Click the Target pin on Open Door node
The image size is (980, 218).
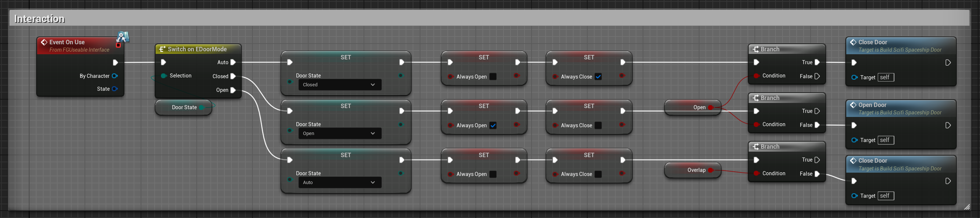click(x=855, y=141)
